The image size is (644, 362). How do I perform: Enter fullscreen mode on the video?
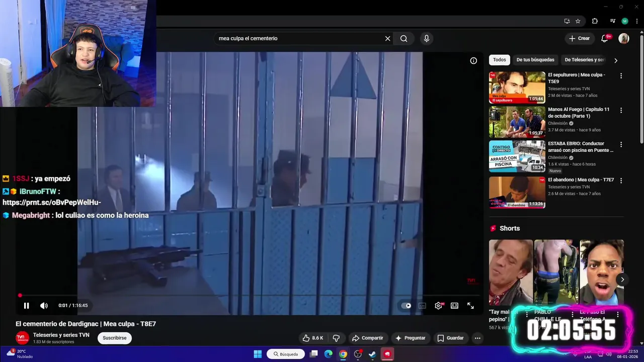click(470, 306)
